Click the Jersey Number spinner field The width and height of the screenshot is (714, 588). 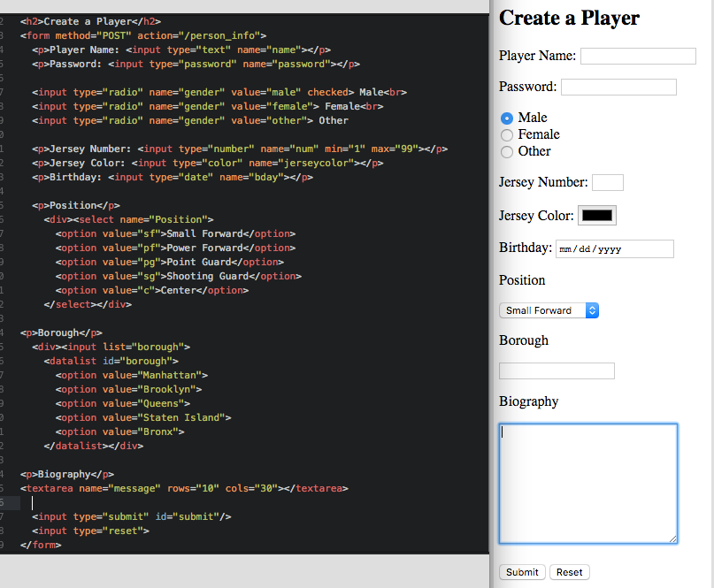pyautogui.click(x=608, y=182)
